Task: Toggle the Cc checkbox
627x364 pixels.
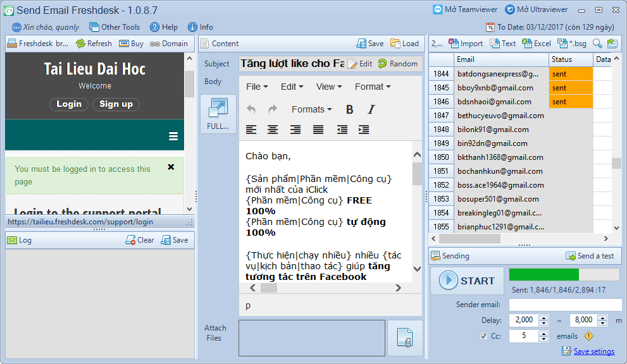Action: click(x=484, y=336)
